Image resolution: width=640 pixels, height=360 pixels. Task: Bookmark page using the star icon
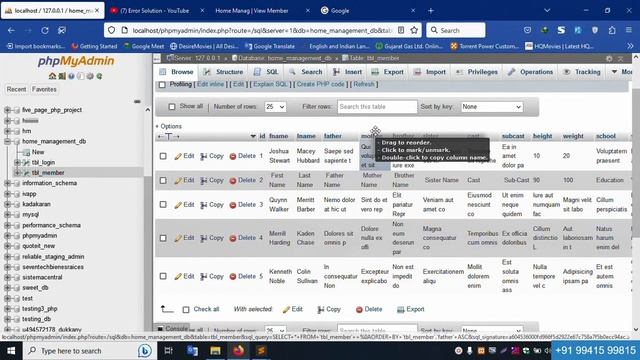click(414, 30)
